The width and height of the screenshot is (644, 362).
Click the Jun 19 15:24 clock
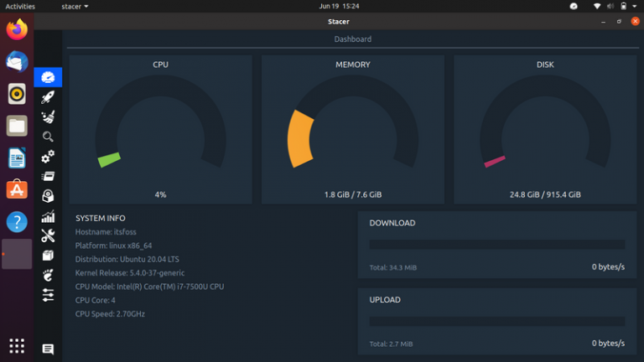(x=339, y=6)
